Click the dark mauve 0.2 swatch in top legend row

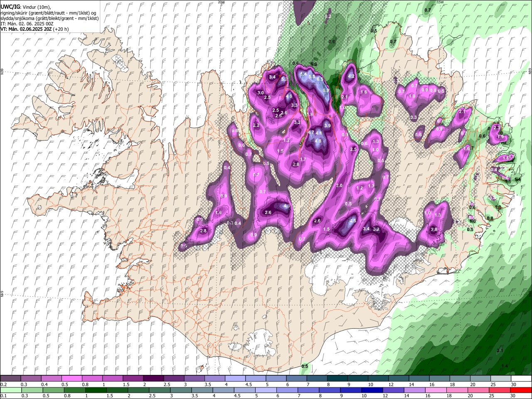point(11,379)
